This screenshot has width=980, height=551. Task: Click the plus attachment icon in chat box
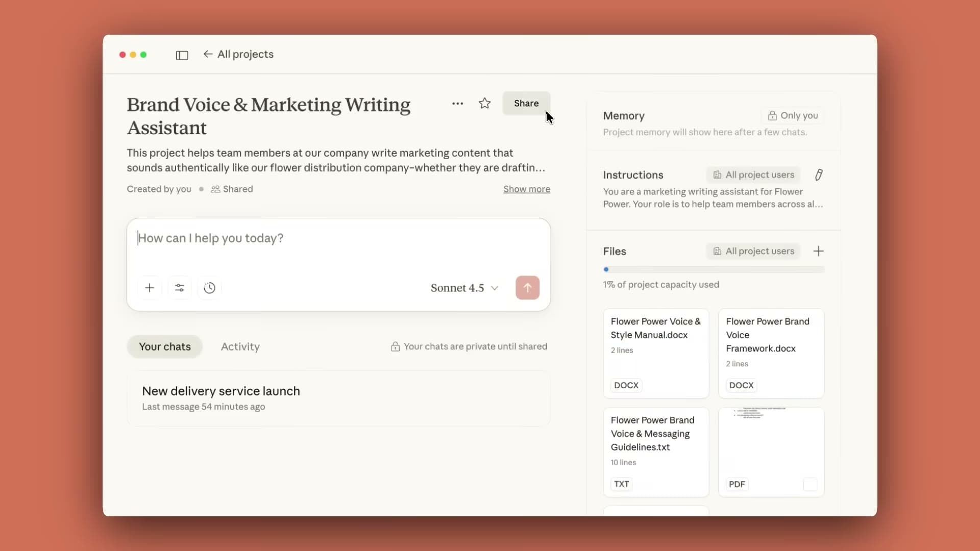[150, 288]
